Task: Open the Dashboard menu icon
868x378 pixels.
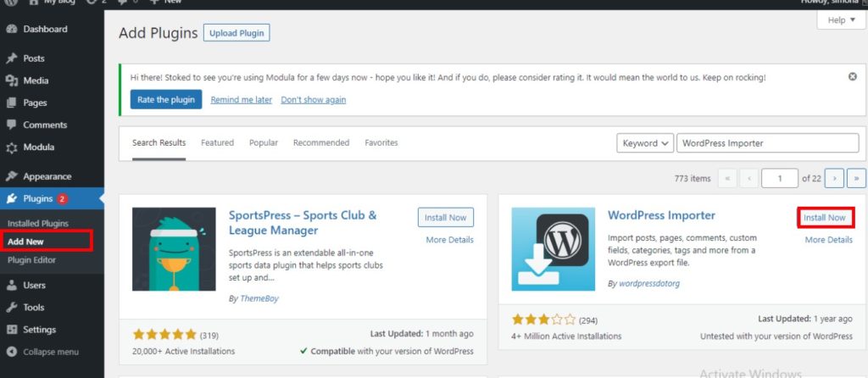Action: [x=12, y=30]
